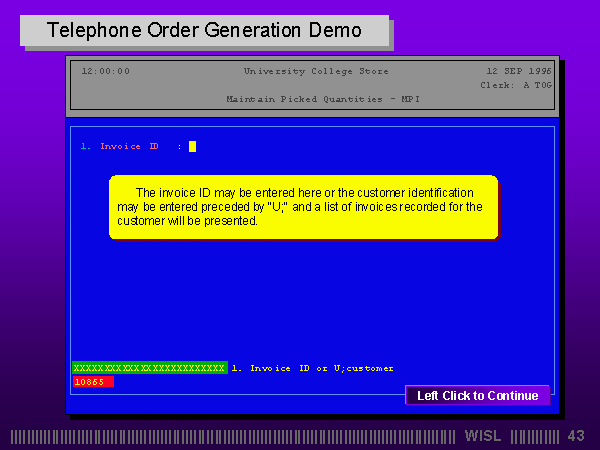This screenshot has height=450, width=600.
Task: Click the slide number 43
Action: tap(576, 436)
